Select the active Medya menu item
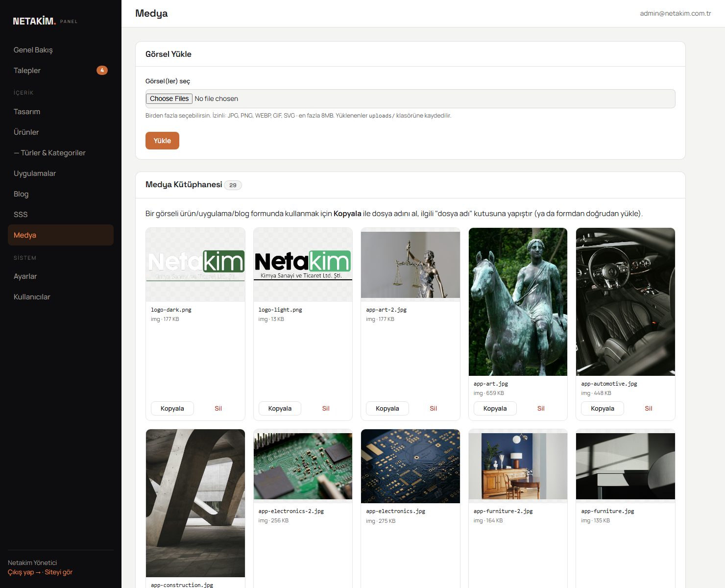The height and width of the screenshot is (588, 725). 61,235
